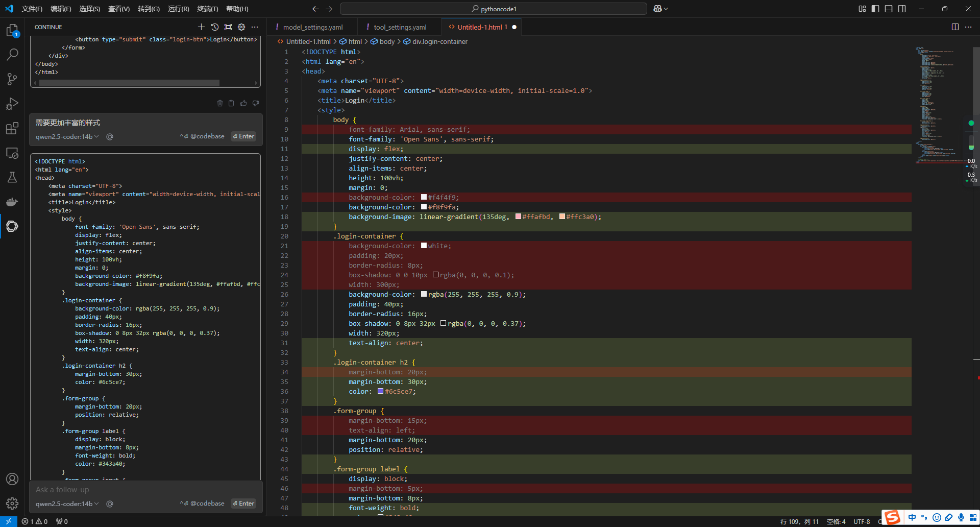Toggle Chinese input mode in IME toolbar
Image resolution: width=980 pixels, height=527 pixels.
[912, 517]
